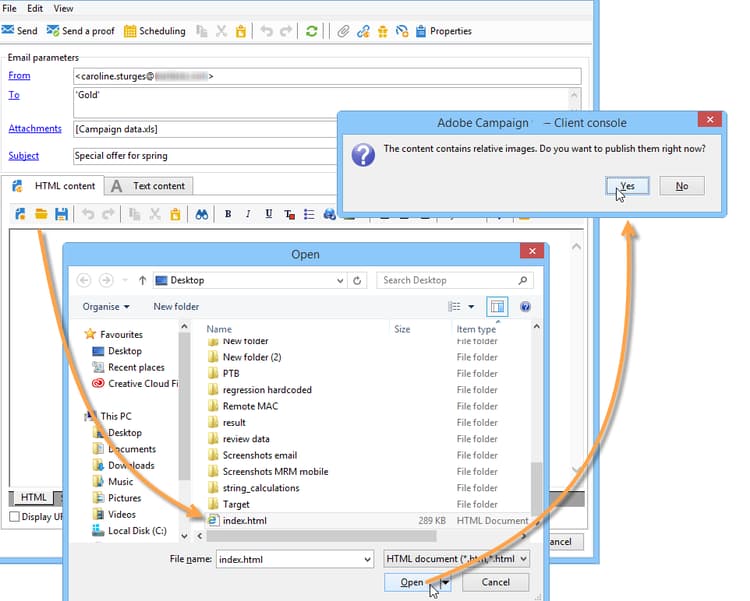Image resolution: width=750 pixels, height=601 pixels.
Task: Click the From email address field
Action: click(327, 76)
